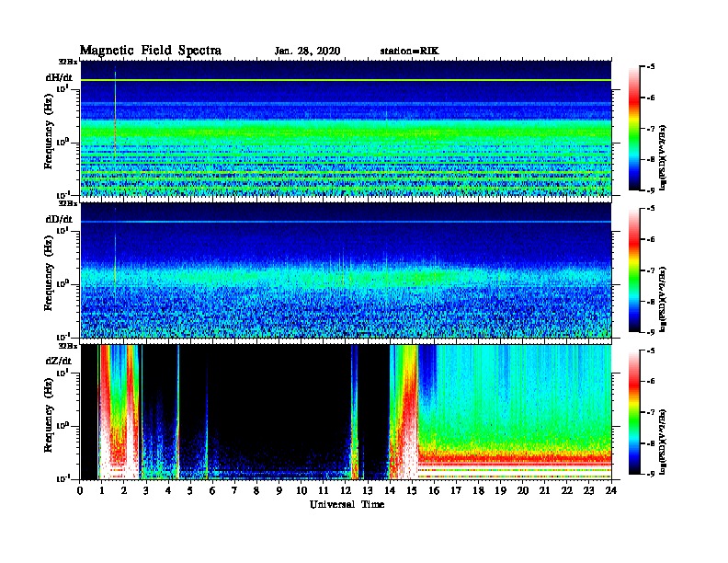Click hour label "0" on the time axis
Image resolution: width=728 pixels, height=563 pixels.
[x=80, y=490]
